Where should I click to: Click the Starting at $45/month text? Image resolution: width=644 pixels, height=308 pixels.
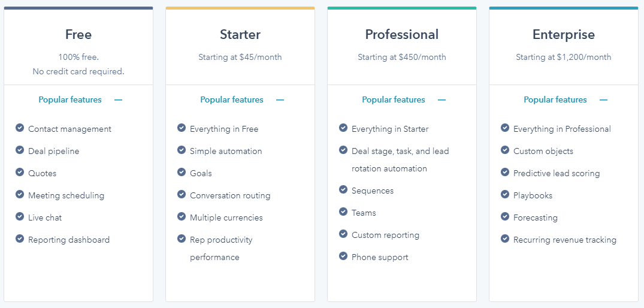click(x=240, y=57)
